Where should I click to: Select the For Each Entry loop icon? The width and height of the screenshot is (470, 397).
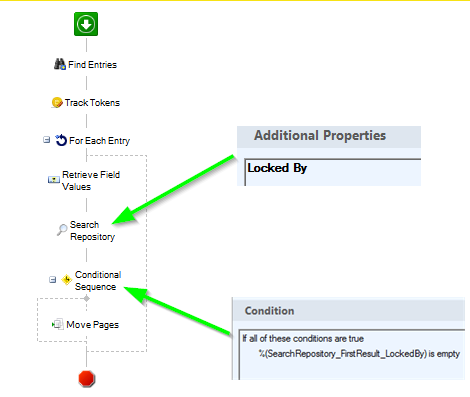point(61,140)
